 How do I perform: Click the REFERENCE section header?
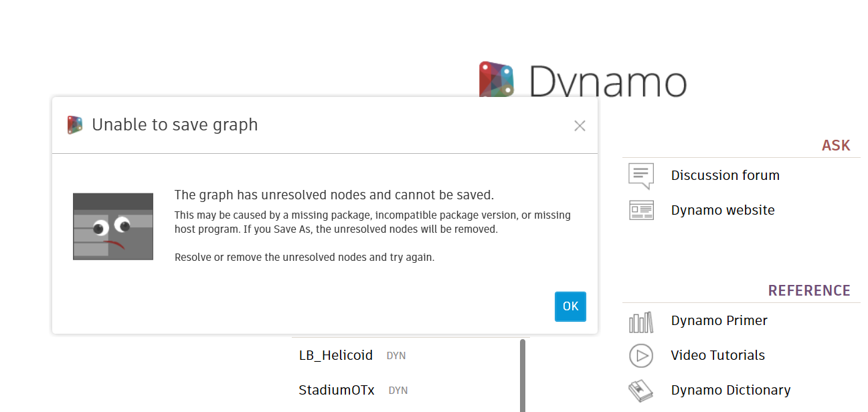click(x=810, y=290)
